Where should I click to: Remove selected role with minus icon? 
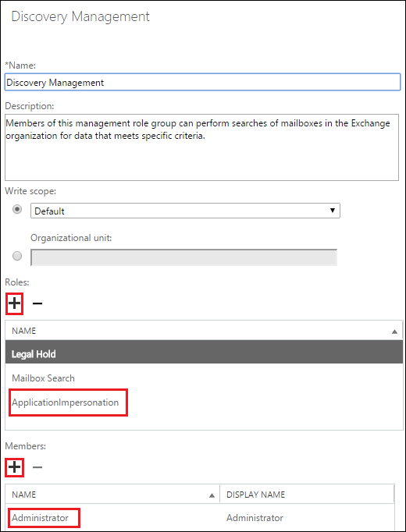(37, 303)
